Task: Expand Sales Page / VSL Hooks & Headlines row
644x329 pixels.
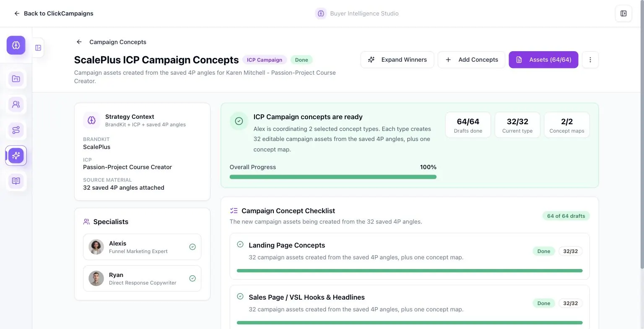Action: tap(410, 307)
